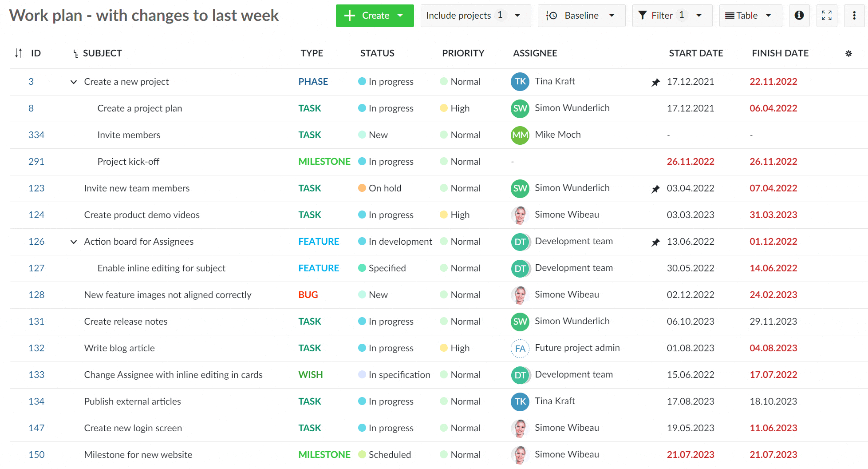The image size is (868, 469).
Task: Enter fullscreen view mode
Action: (x=827, y=16)
